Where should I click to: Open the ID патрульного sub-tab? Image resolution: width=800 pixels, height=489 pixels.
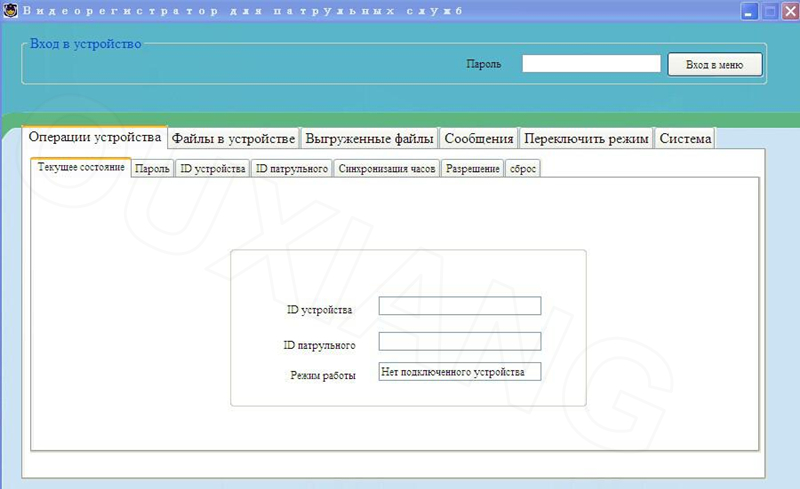click(292, 168)
